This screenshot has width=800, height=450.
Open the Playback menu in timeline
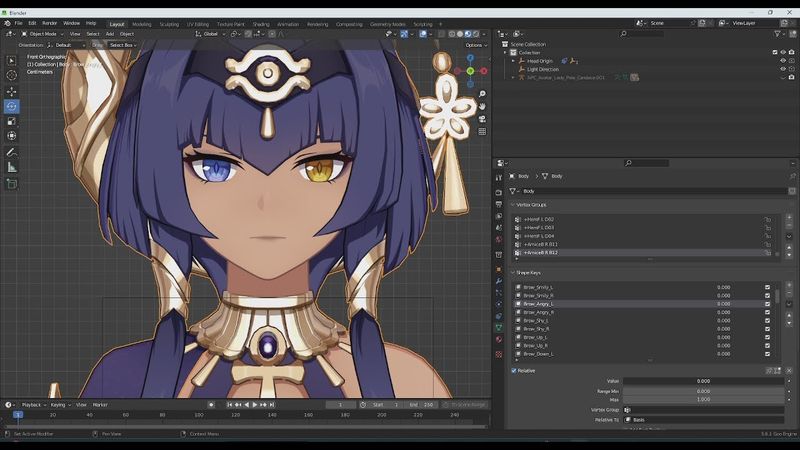[33, 405]
